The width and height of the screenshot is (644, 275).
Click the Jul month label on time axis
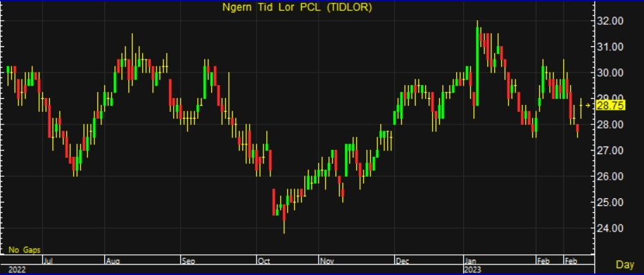[48, 261]
